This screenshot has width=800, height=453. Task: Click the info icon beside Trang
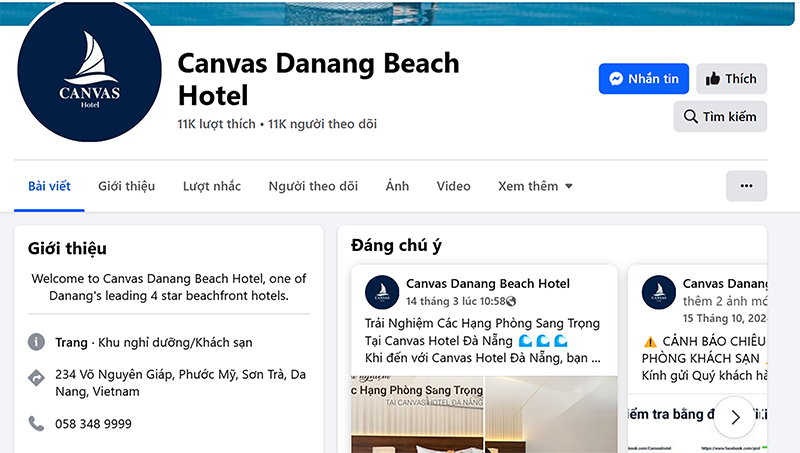37,342
